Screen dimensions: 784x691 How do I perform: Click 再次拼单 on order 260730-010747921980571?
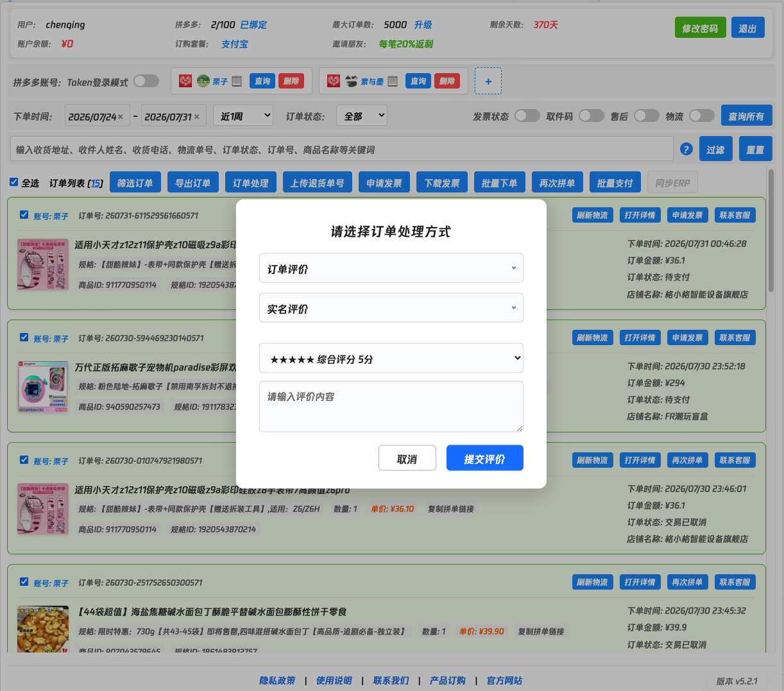pos(687,460)
